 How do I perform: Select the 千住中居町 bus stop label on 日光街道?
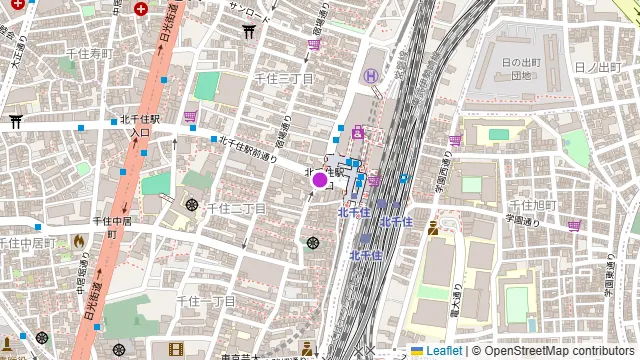click(112, 228)
